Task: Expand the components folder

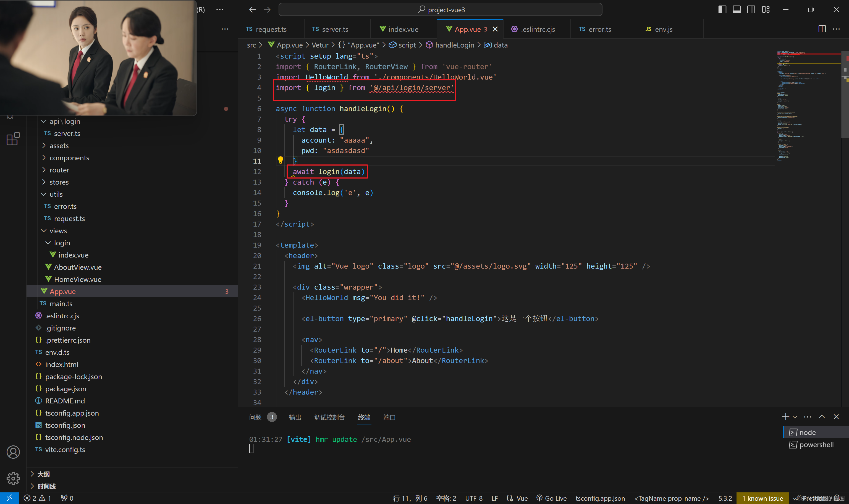Action: click(x=69, y=158)
